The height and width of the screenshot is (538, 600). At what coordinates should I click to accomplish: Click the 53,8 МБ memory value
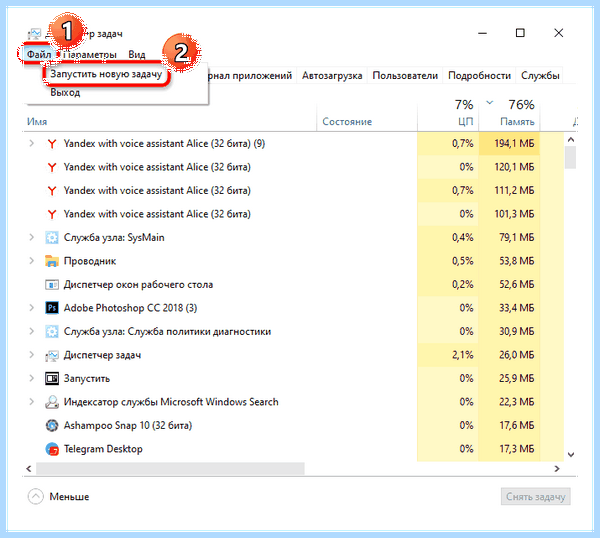click(516, 261)
